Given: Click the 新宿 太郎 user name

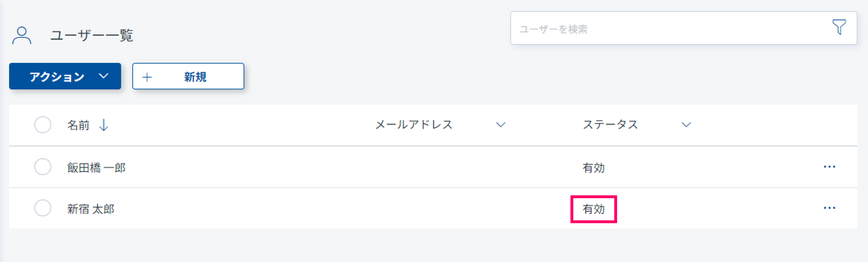Looking at the screenshot, I should pyautogui.click(x=91, y=209).
